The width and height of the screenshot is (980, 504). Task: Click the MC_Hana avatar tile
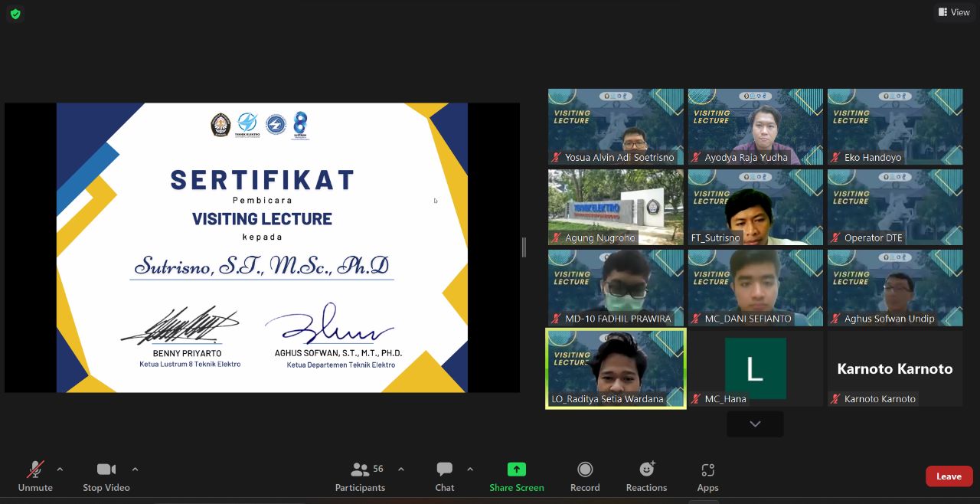point(755,368)
